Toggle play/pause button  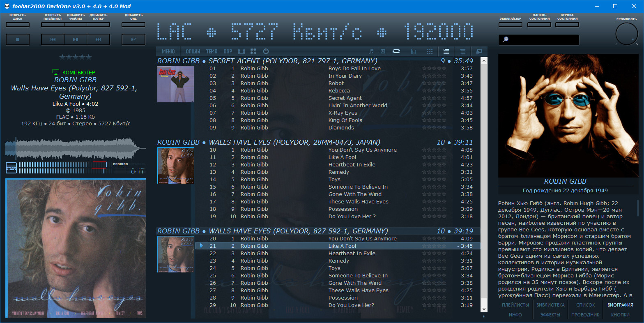pyautogui.click(x=76, y=39)
